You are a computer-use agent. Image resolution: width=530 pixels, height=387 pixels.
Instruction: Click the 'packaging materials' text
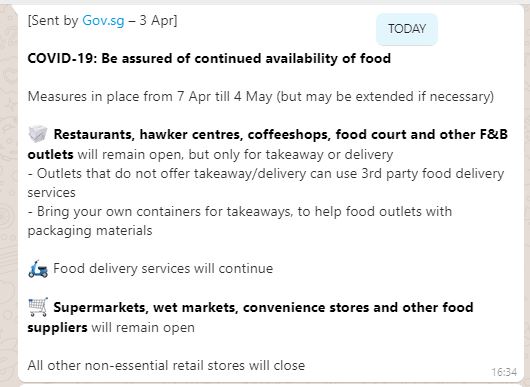90,231
